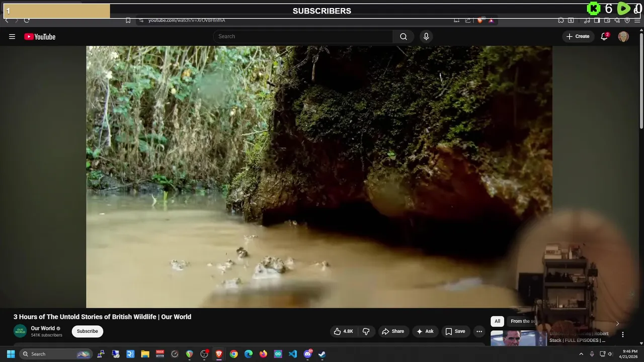Open Discord from the taskbar
This screenshot has width=644, height=362.
click(x=308, y=354)
